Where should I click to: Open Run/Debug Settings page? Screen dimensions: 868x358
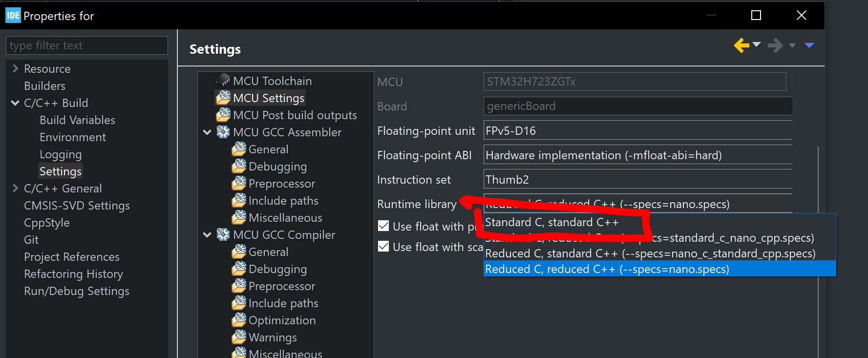[x=77, y=291]
